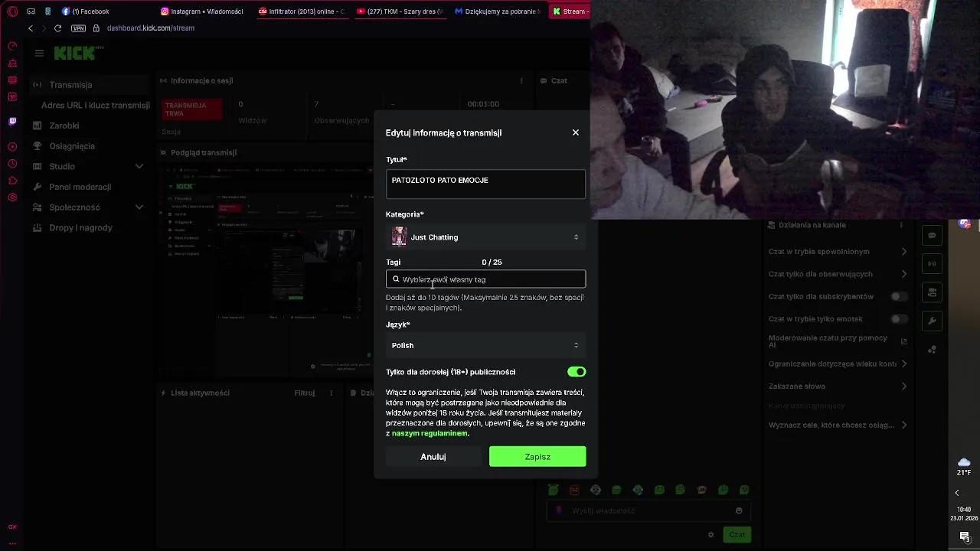Click the VPN badge in address bar
980x551 pixels.
[x=78, y=28]
